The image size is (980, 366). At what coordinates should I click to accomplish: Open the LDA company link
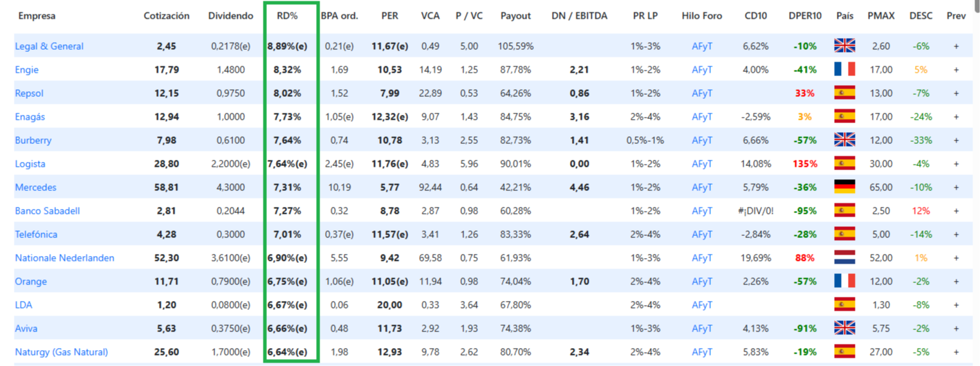(24, 305)
